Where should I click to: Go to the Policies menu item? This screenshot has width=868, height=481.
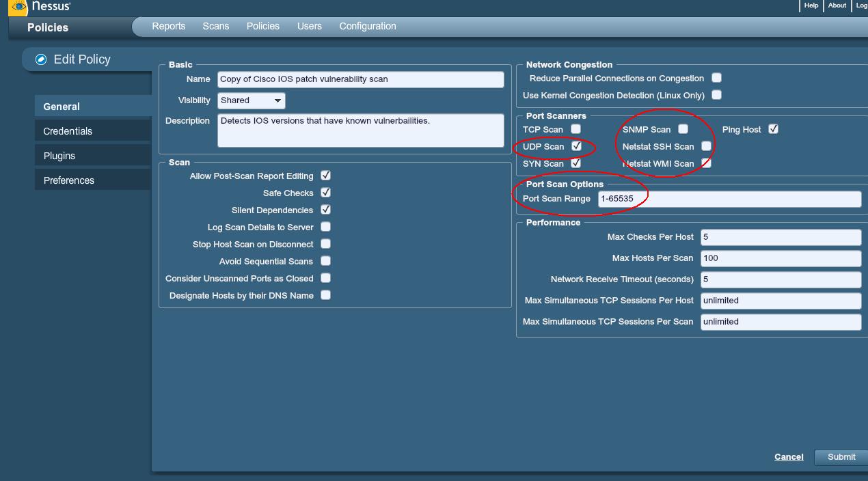click(263, 26)
